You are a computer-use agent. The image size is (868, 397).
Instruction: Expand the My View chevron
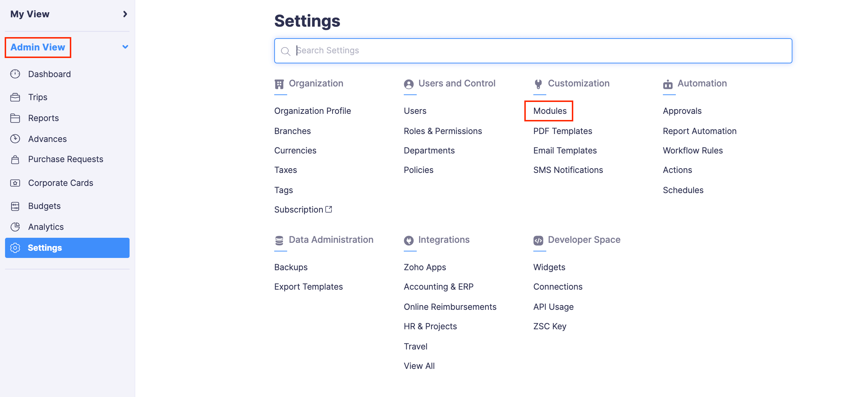tap(125, 14)
